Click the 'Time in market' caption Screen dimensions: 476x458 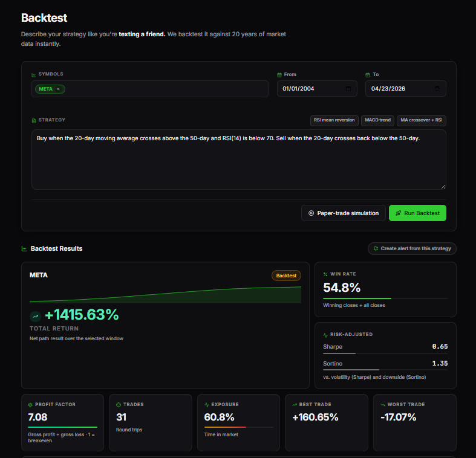click(x=221, y=434)
